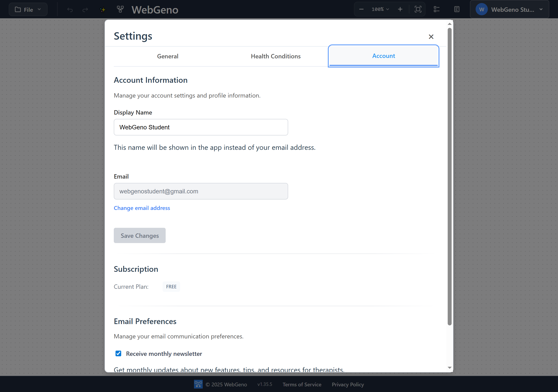Click the list panel icon in toolbar
This screenshot has width=558, height=392.
[x=437, y=9]
